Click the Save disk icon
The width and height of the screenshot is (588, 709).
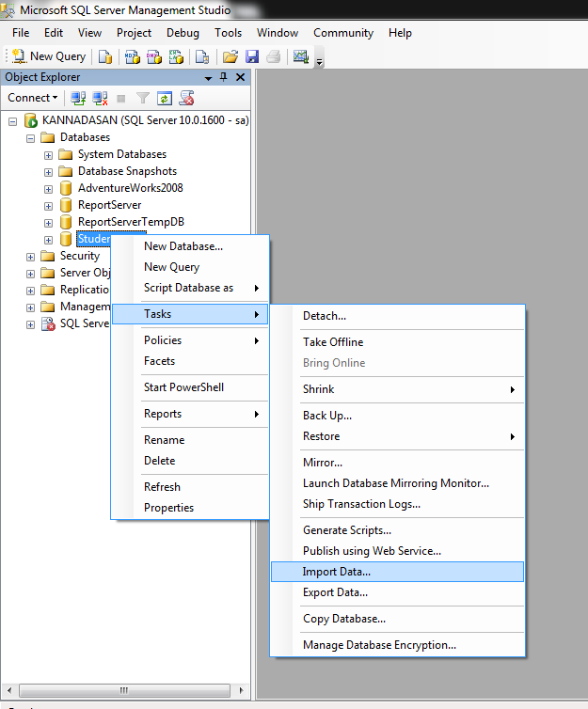tap(252, 57)
